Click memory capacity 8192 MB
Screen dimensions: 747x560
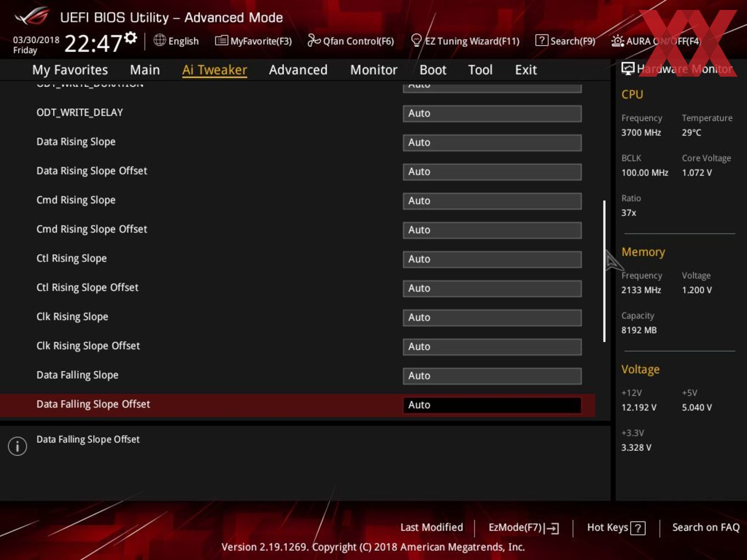pyautogui.click(x=639, y=330)
